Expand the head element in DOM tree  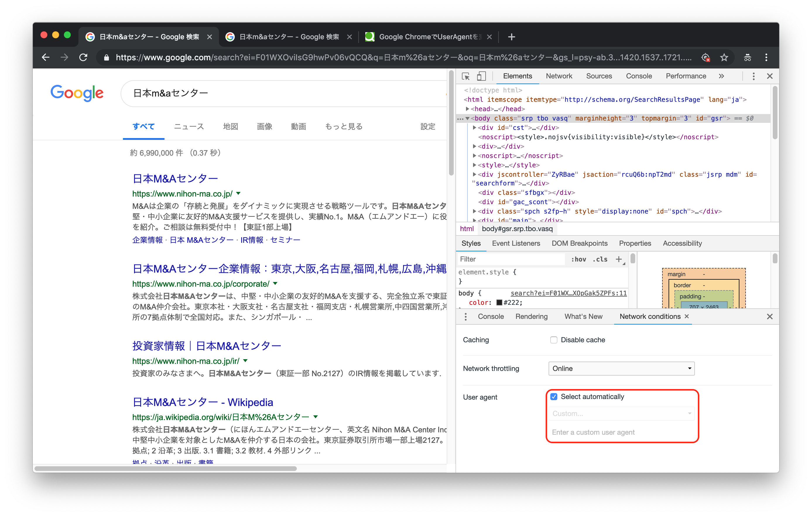[467, 109]
